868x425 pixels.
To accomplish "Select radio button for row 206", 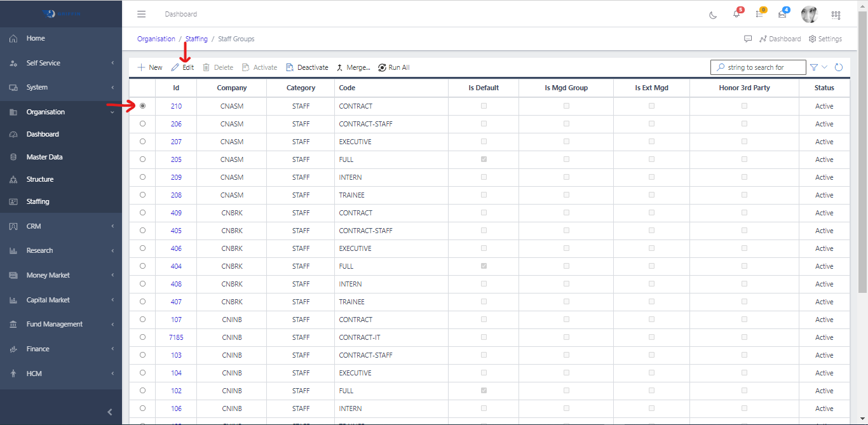I will point(142,124).
